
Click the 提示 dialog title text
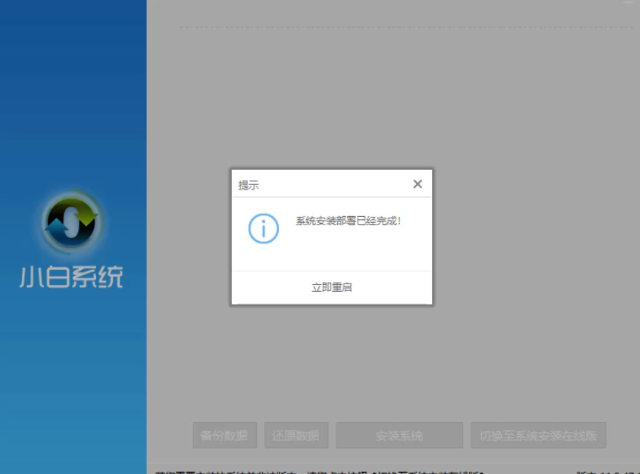tap(248, 185)
